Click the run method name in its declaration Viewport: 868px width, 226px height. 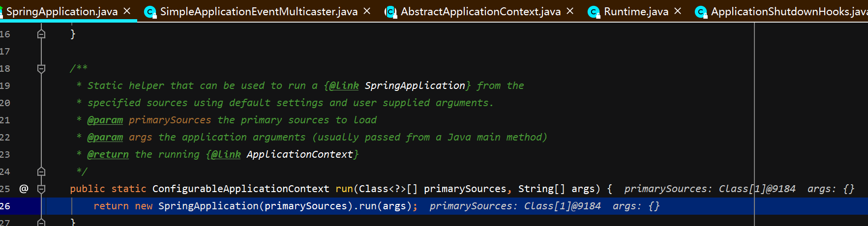344,189
